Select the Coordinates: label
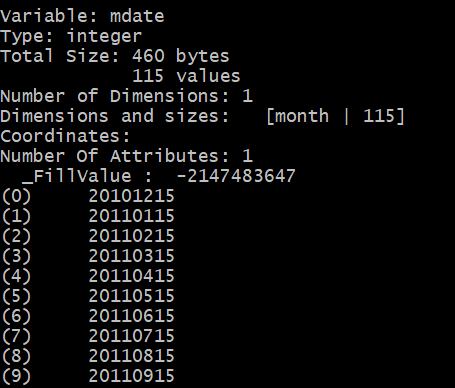Viewport: 455px width, 388px height. tap(65, 136)
